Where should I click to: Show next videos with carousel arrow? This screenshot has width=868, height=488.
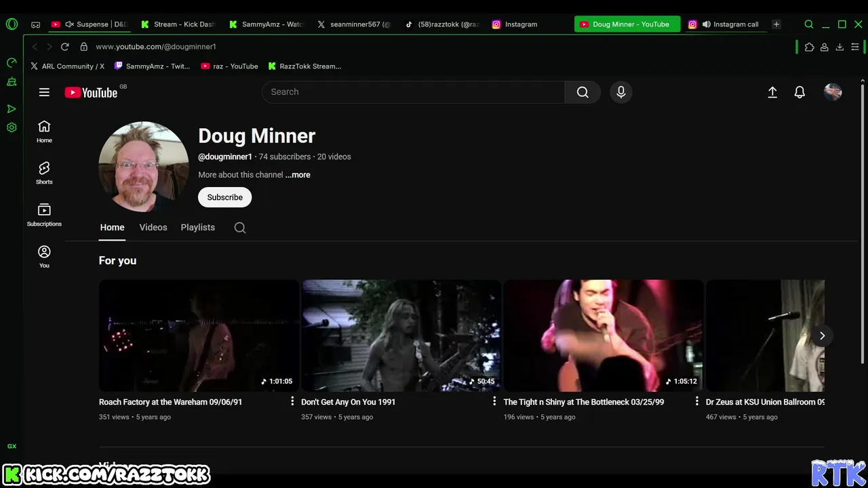(822, 335)
